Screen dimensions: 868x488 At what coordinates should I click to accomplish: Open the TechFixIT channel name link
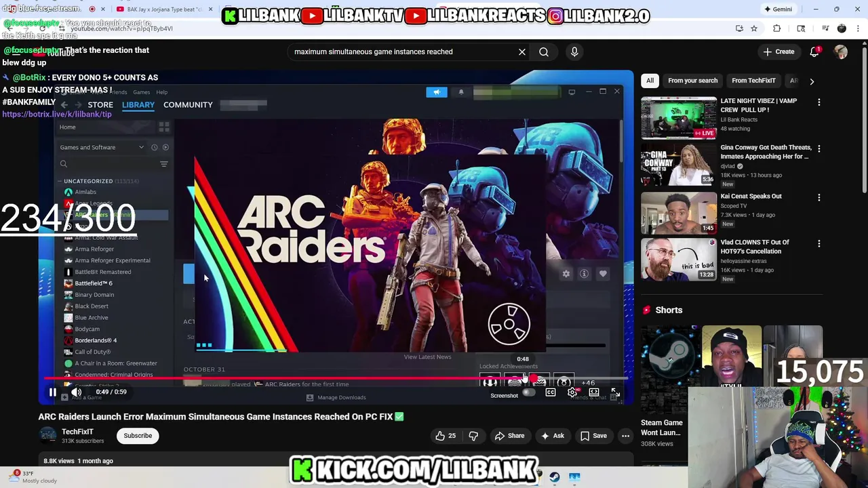[x=77, y=432]
